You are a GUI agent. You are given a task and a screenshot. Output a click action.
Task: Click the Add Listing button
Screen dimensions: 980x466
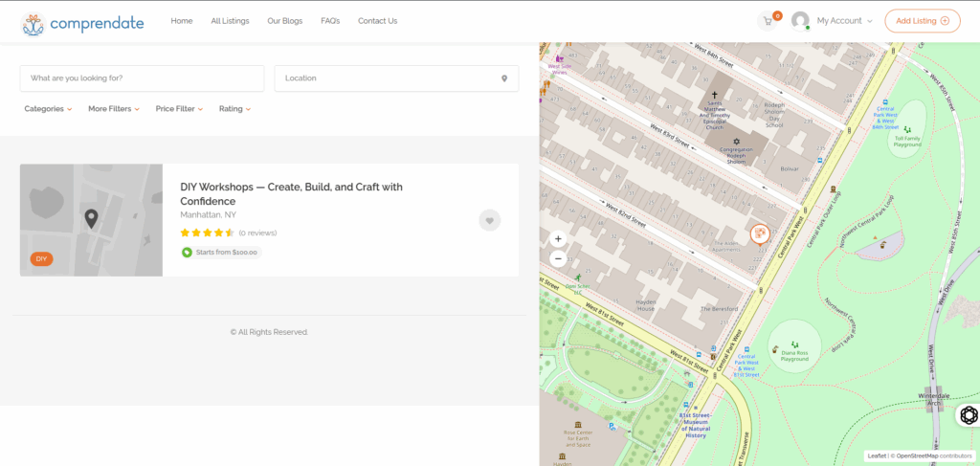click(x=922, y=21)
